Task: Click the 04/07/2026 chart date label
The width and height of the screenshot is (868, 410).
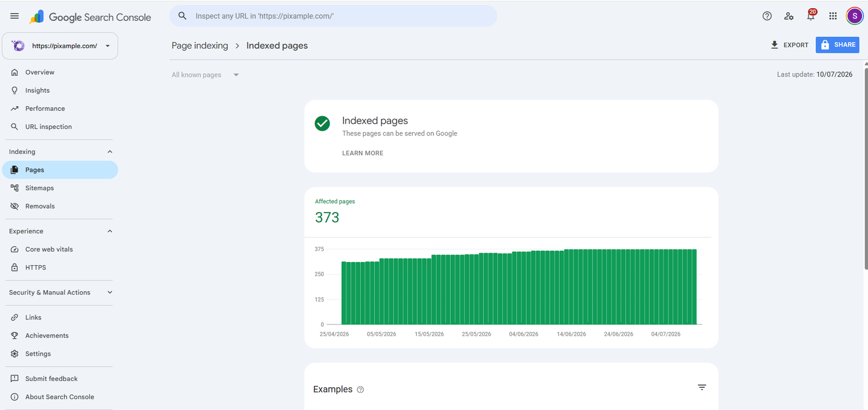Action: click(x=666, y=334)
